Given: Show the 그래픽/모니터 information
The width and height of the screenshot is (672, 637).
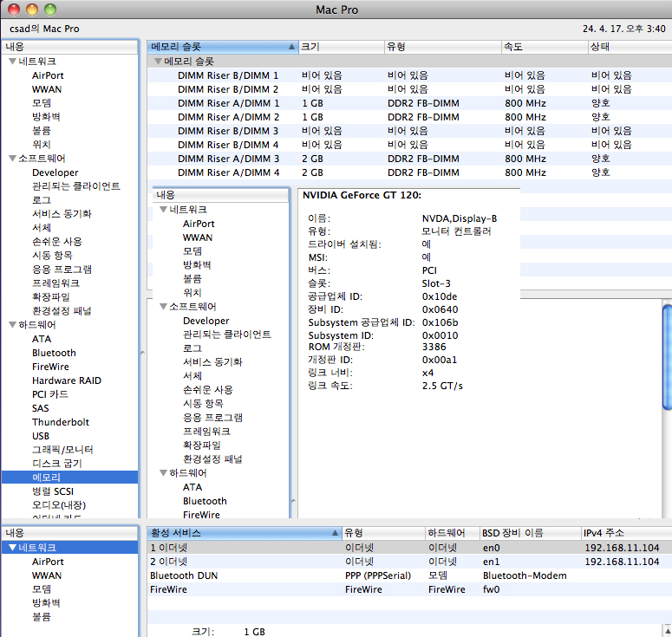Looking at the screenshot, I should coord(62,450).
